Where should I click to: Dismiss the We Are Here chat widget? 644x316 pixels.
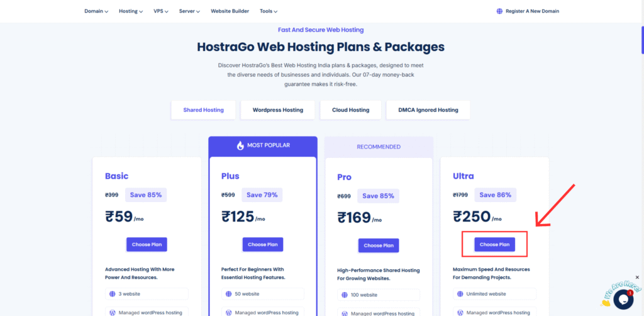tap(638, 278)
